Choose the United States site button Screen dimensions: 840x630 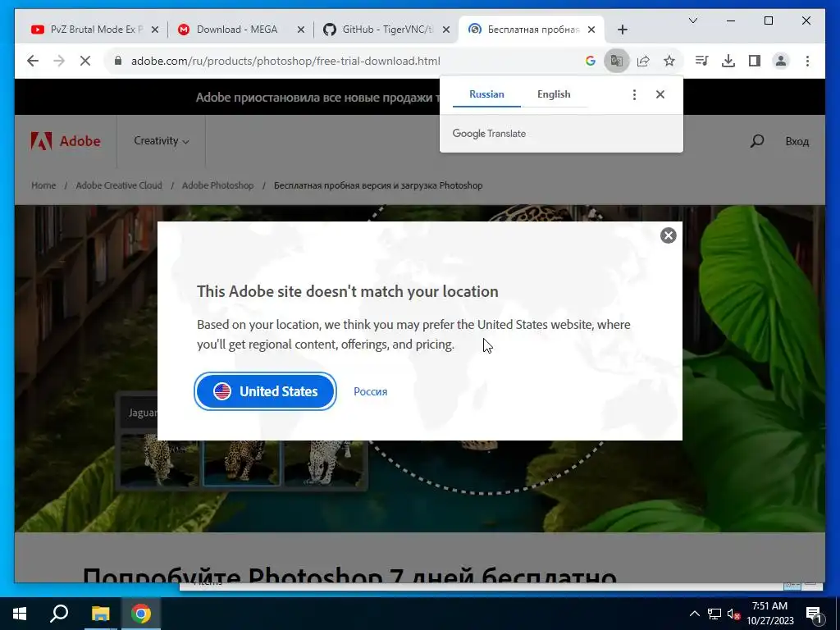(265, 391)
